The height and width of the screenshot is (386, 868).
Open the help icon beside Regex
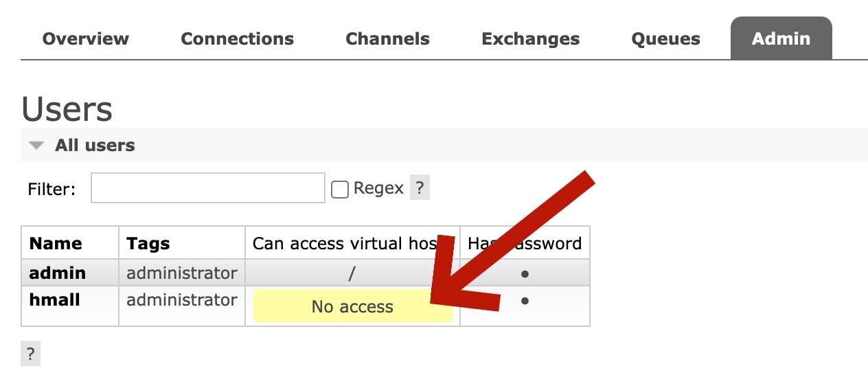coord(420,188)
